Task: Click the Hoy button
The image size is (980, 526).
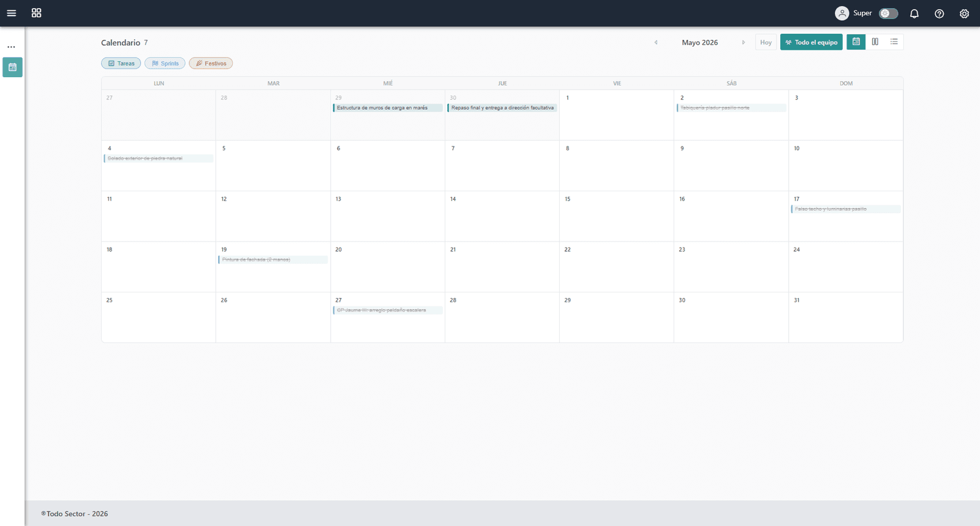Action: pyautogui.click(x=766, y=42)
